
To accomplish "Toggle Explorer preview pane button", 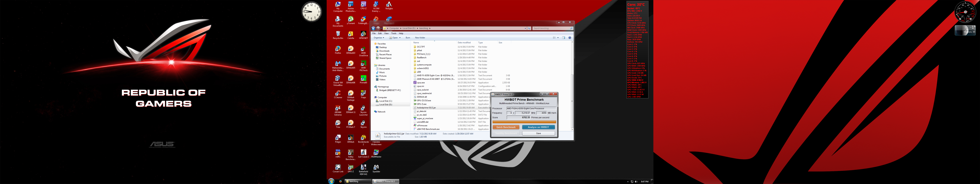I will (x=564, y=38).
